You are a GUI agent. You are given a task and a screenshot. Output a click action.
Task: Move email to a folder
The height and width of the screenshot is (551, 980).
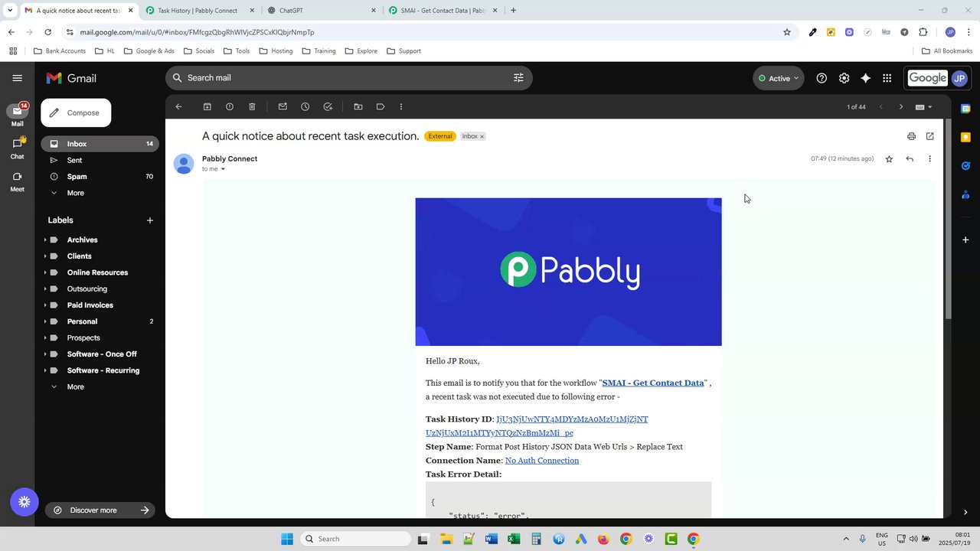[358, 107]
